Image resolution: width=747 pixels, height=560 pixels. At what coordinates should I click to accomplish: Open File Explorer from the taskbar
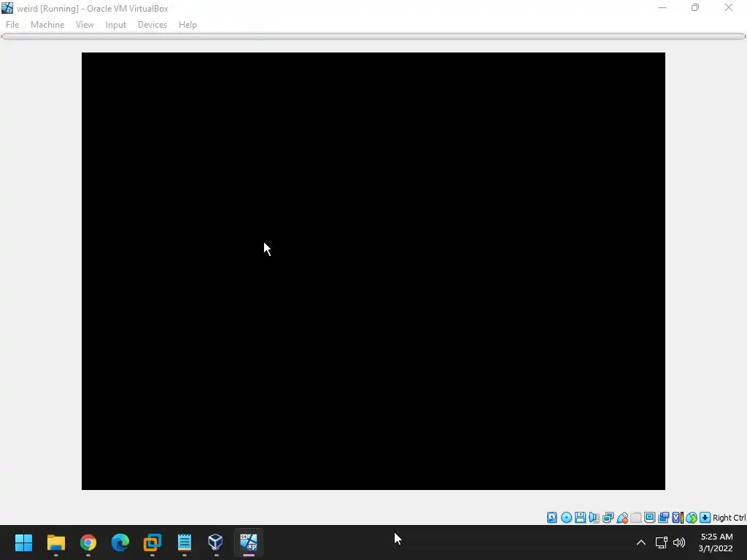pos(55,542)
